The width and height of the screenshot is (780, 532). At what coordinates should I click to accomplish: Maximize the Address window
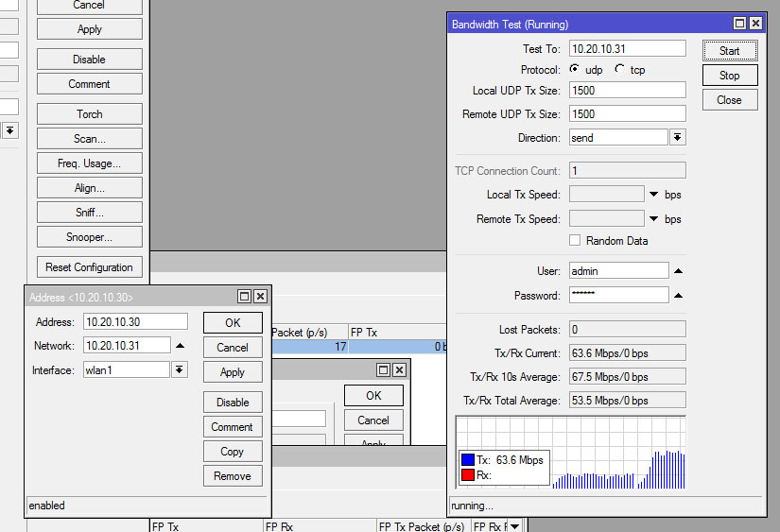tap(244, 297)
